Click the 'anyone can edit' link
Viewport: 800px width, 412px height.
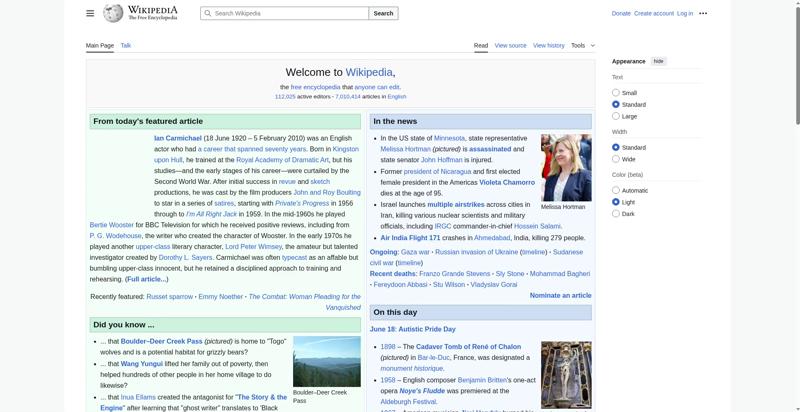[x=377, y=87]
